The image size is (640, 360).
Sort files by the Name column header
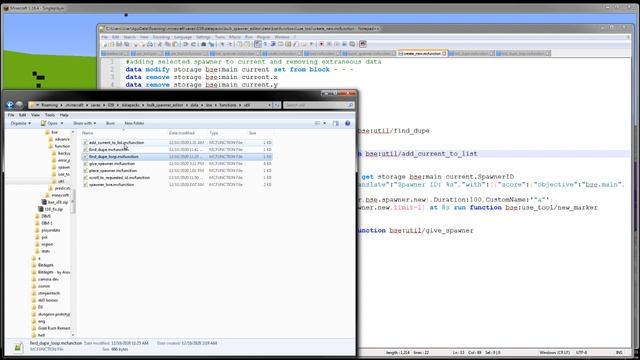click(x=124, y=133)
